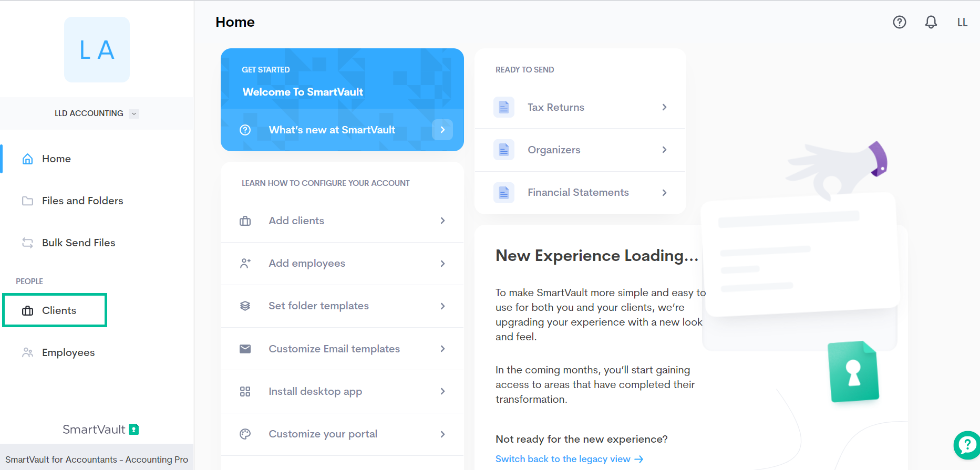This screenshot has height=470, width=980.
Task: Open the Employees page
Action: pos(68,352)
